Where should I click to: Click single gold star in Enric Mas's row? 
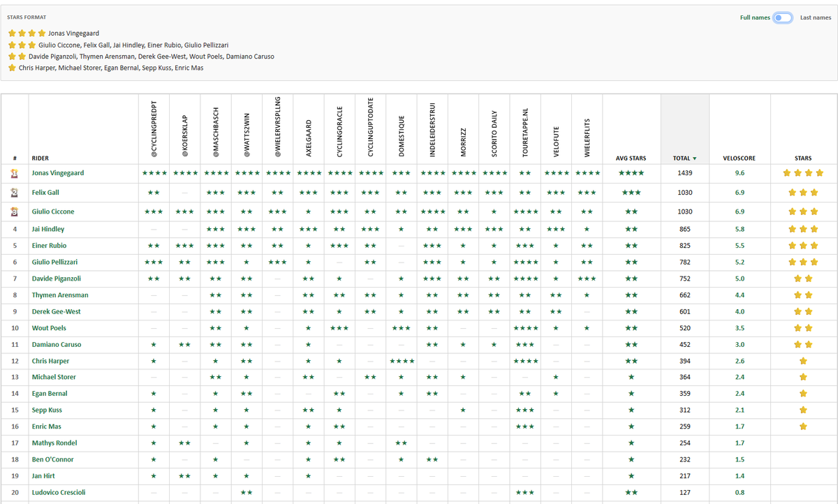[803, 427]
